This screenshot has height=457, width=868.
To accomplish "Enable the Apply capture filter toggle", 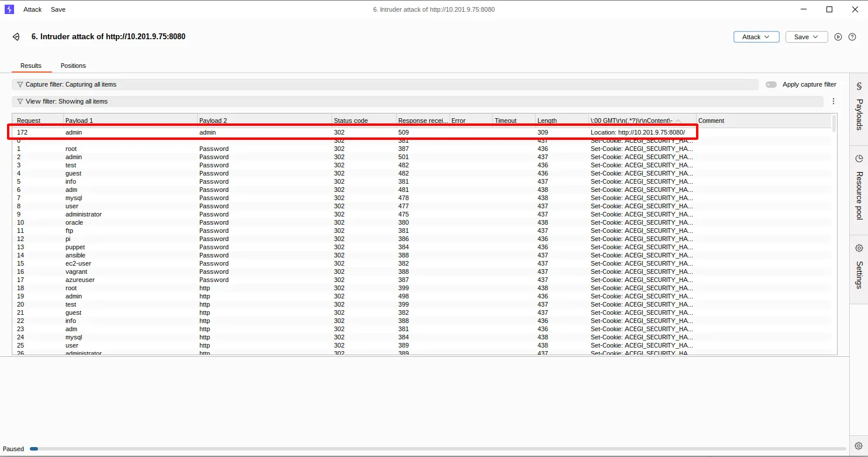I will pos(771,84).
